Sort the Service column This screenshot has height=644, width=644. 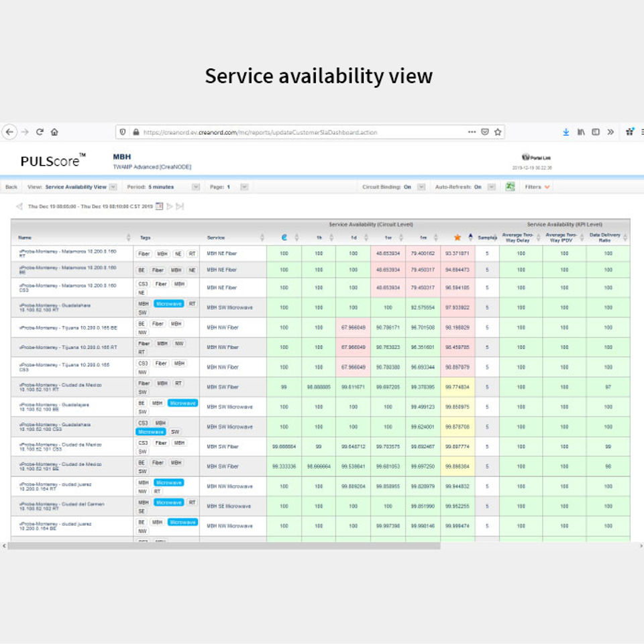[262, 237]
